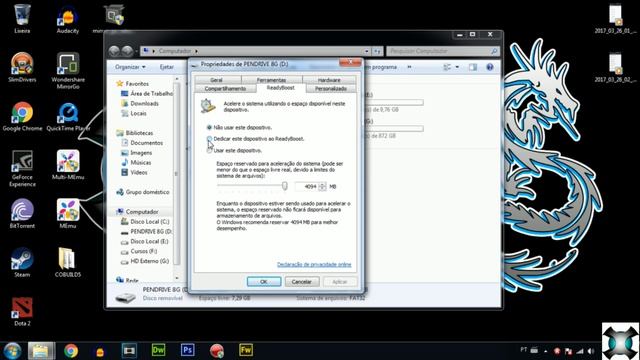
Task: Open Dreamweaver from the taskbar
Action: point(158,350)
